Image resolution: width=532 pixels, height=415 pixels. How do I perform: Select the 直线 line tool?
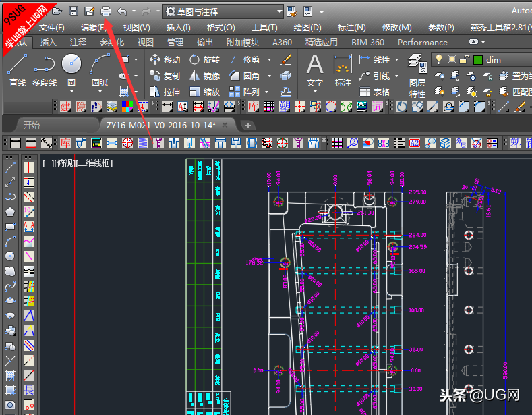point(18,71)
